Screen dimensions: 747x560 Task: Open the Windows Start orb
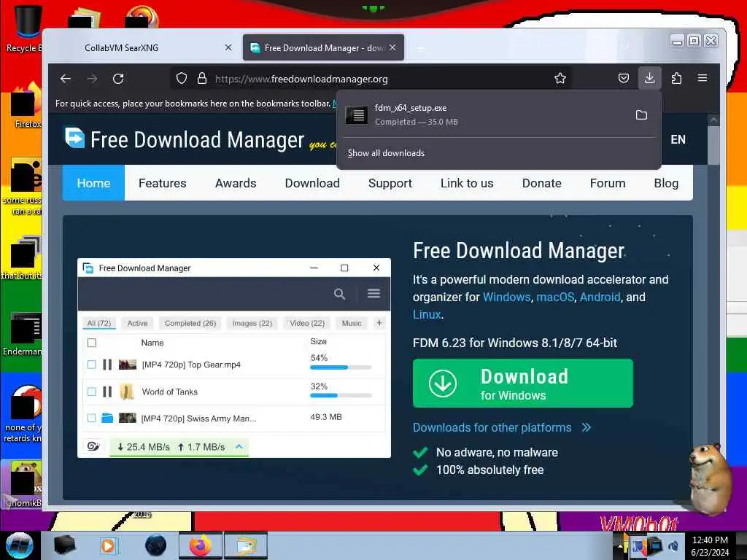click(x=19, y=545)
